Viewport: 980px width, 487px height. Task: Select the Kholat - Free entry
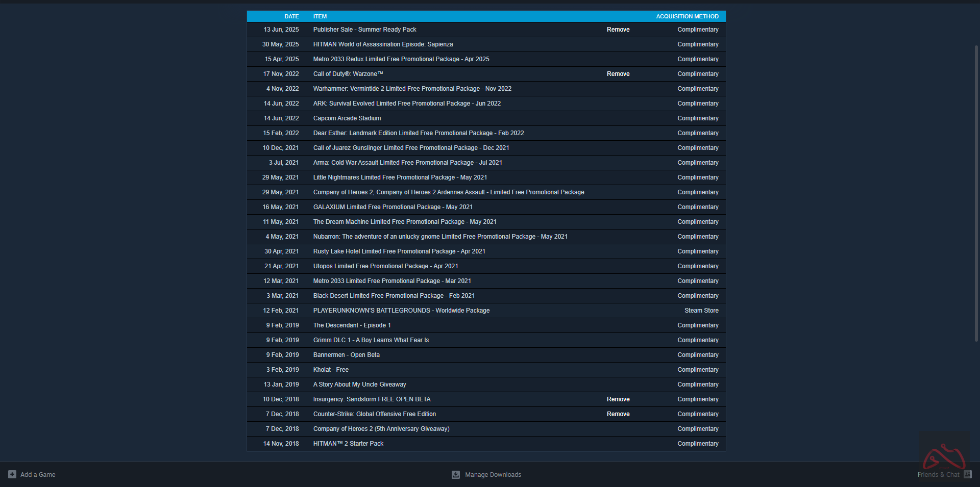point(331,370)
